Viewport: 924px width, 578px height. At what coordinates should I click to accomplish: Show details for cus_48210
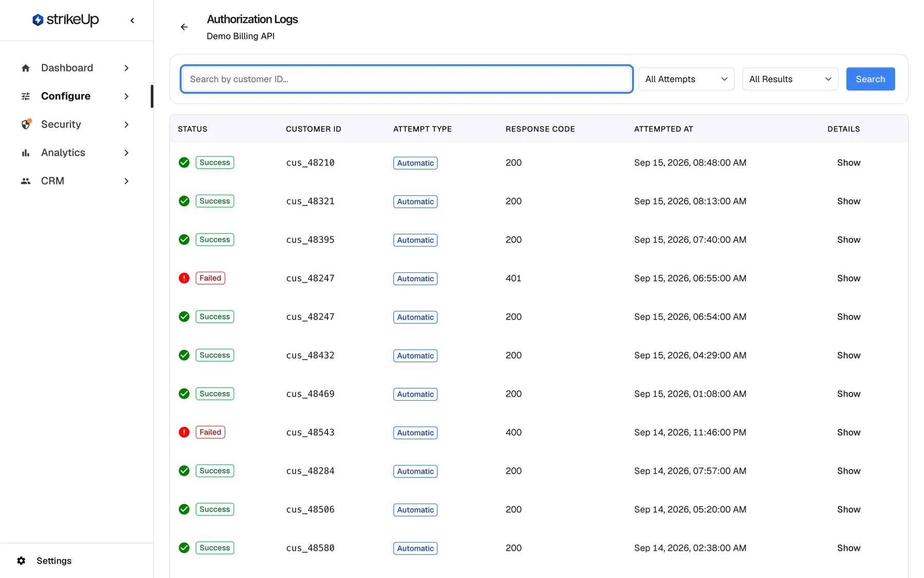[x=849, y=162]
